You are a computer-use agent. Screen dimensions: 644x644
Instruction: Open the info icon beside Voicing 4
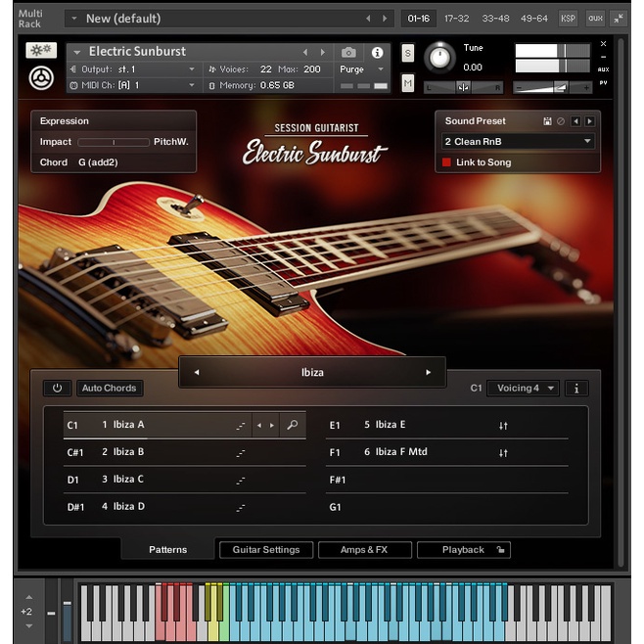tap(576, 389)
